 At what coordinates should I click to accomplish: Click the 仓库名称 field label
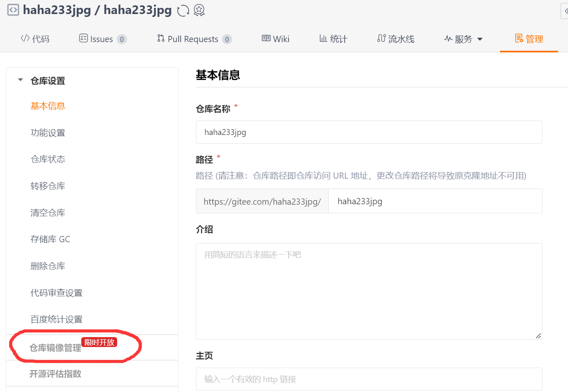coord(213,109)
